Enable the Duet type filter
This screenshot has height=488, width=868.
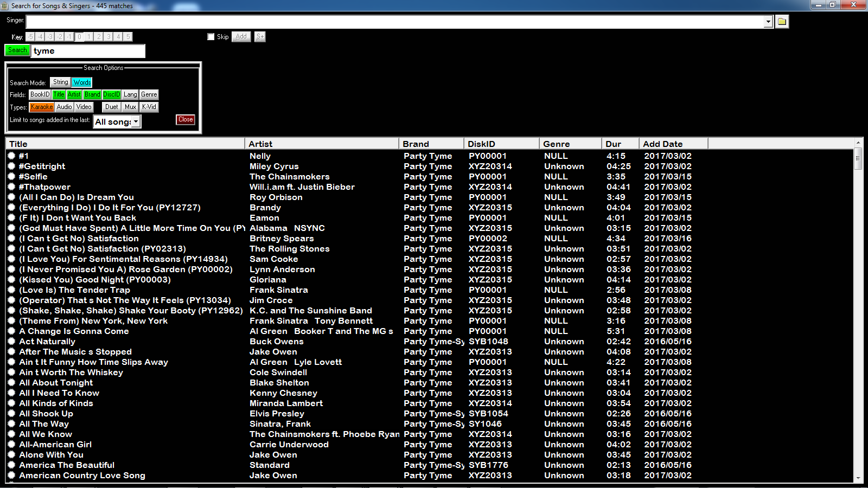pos(112,107)
